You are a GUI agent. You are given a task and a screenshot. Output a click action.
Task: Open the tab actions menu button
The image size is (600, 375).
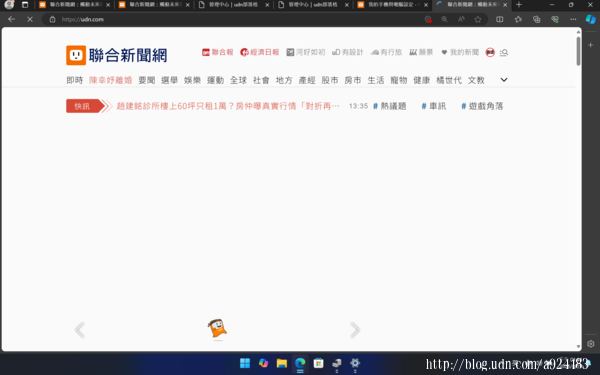[x=25, y=5]
